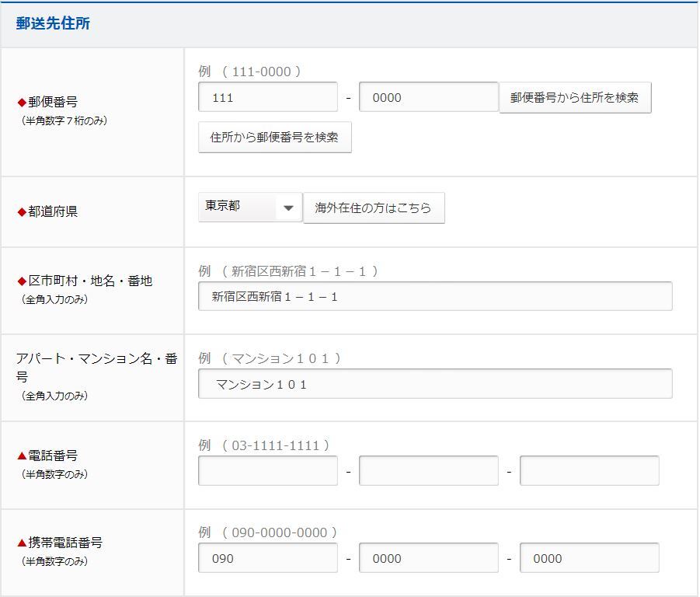Click the 郵便番号 field label
This screenshot has width=700, height=597.
pos(53,102)
